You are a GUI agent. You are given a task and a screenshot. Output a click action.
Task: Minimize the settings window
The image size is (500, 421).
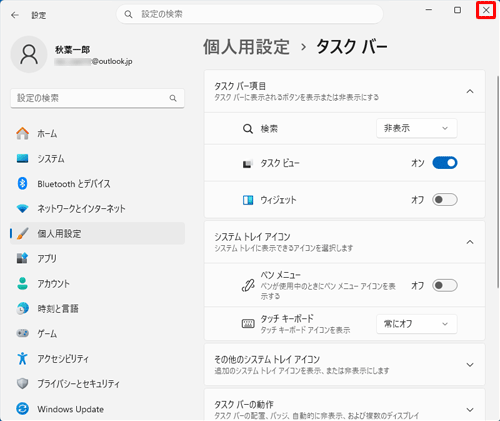pyautogui.click(x=429, y=10)
